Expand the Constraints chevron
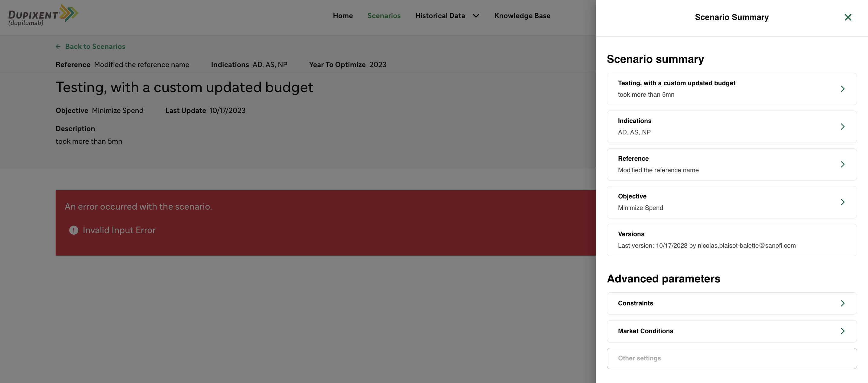868x383 pixels. pos(842,303)
